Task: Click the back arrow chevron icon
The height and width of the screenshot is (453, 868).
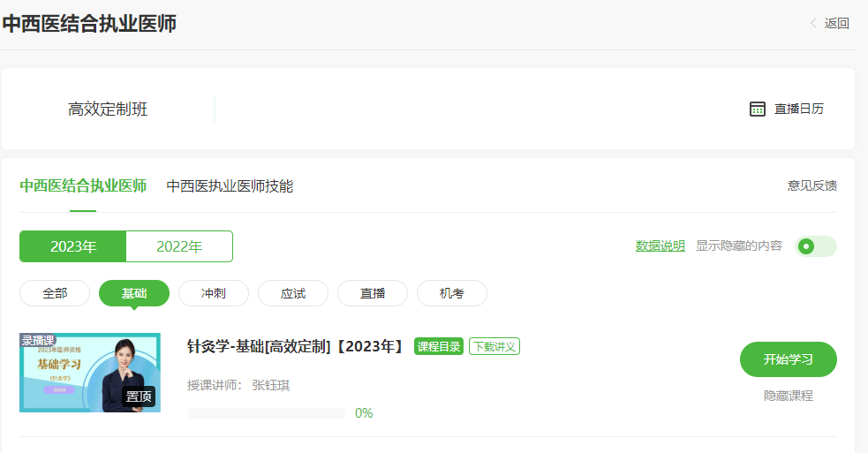Action: (x=813, y=24)
